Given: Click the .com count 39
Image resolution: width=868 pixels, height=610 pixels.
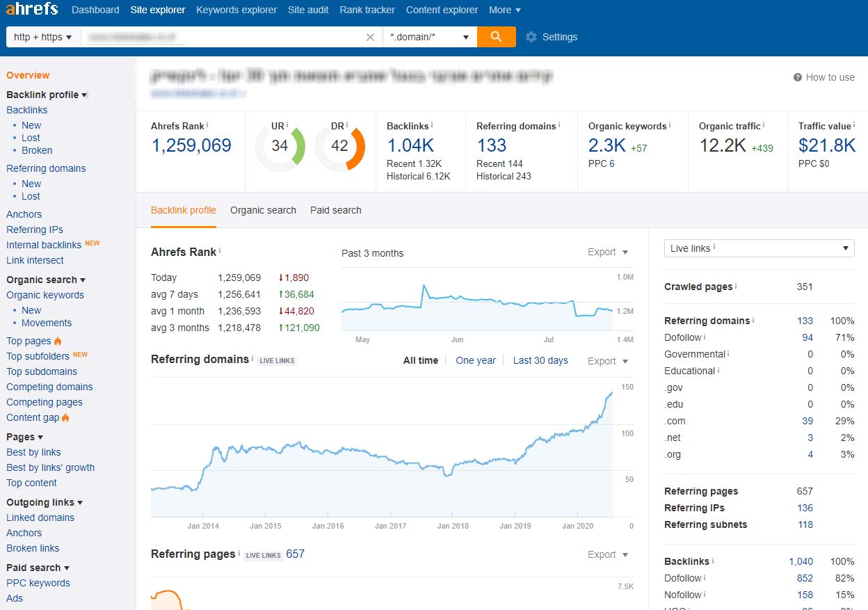Looking at the screenshot, I should click(x=807, y=421).
